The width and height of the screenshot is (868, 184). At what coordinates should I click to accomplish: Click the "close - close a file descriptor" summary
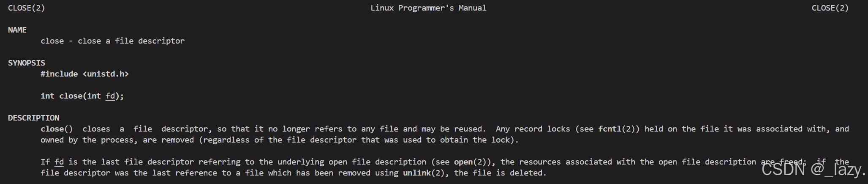click(x=112, y=41)
